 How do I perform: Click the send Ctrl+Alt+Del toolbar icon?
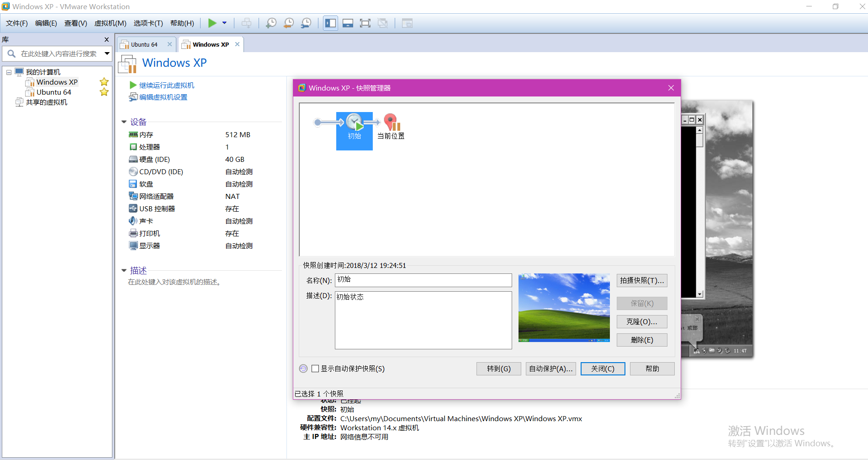coord(246,23)
